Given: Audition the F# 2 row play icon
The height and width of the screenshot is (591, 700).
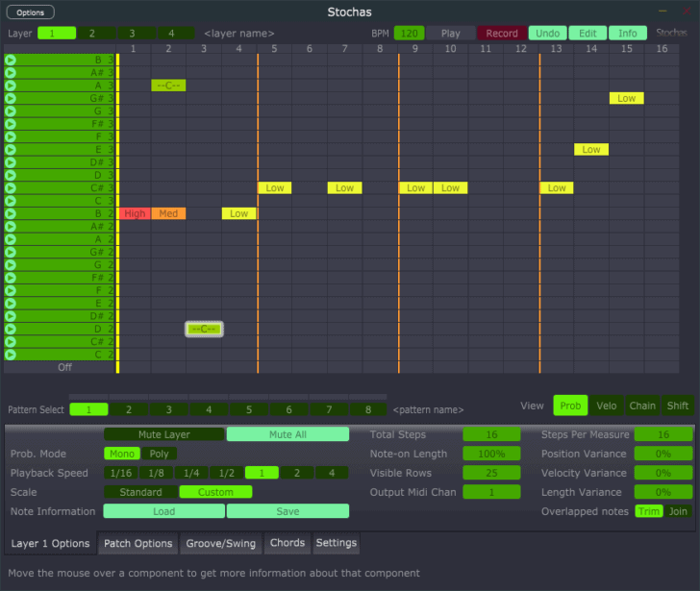Looking at the screenshot, I should [11, 278].
